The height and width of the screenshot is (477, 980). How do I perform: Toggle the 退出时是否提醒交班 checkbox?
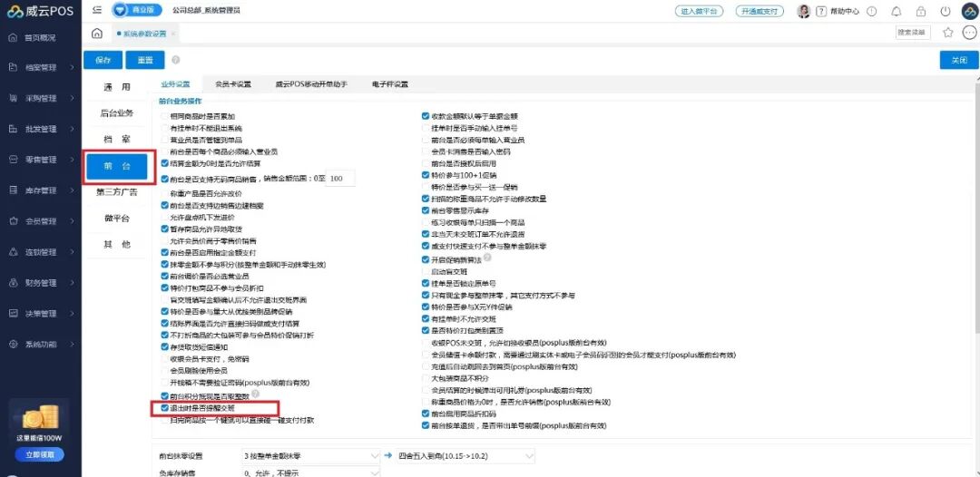tap(164, 408)
